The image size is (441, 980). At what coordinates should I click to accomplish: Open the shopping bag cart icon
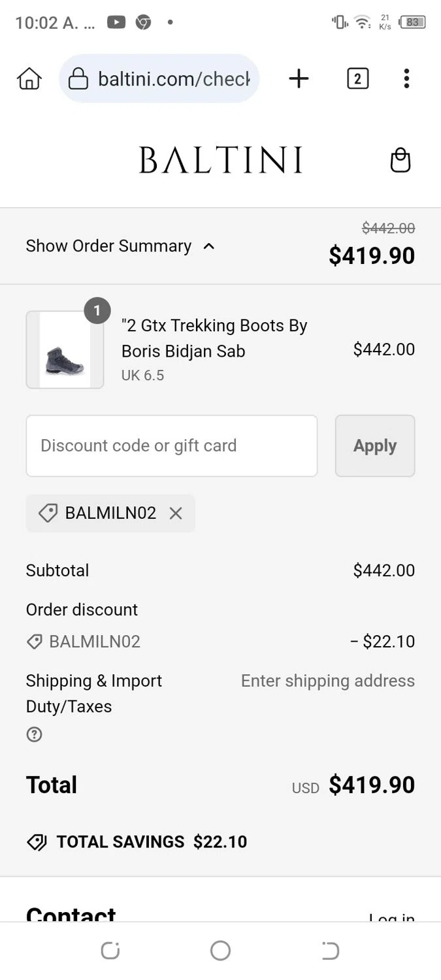(400, 160)
